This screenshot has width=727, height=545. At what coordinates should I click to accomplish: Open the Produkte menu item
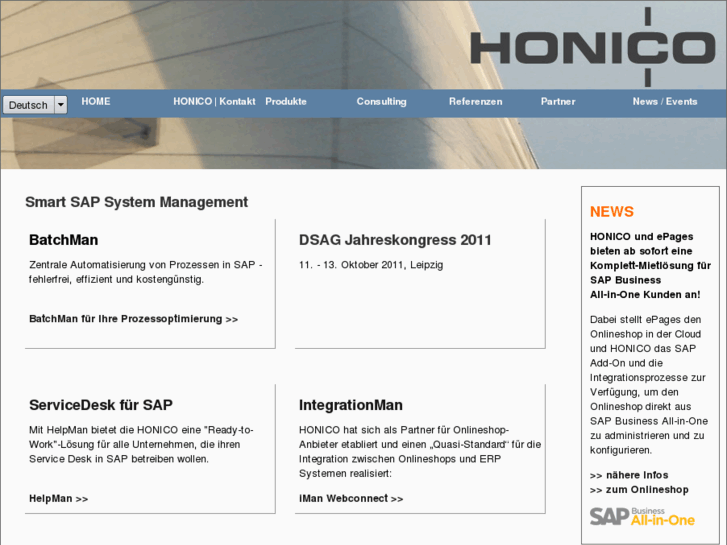click(286, 101)
